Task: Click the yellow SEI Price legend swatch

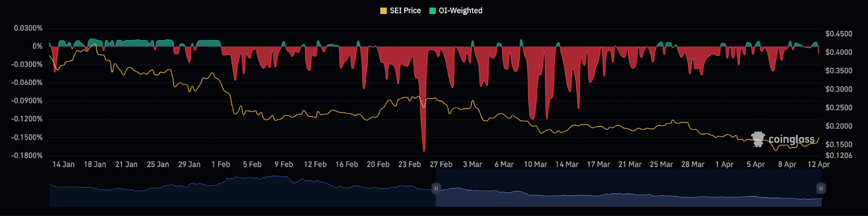Action: coord(384,11)
